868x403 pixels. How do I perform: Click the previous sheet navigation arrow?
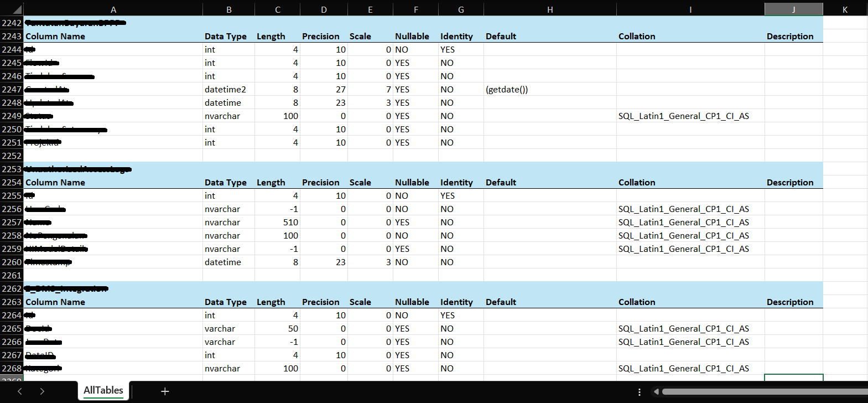[20, 391]
